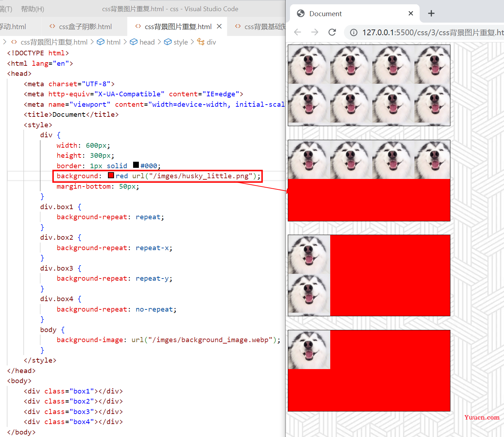This screenshot has height=437, width=504.
Task: Click the breadcrumb file icon before css背景图片重复.html
Action: tap(14, 42)
